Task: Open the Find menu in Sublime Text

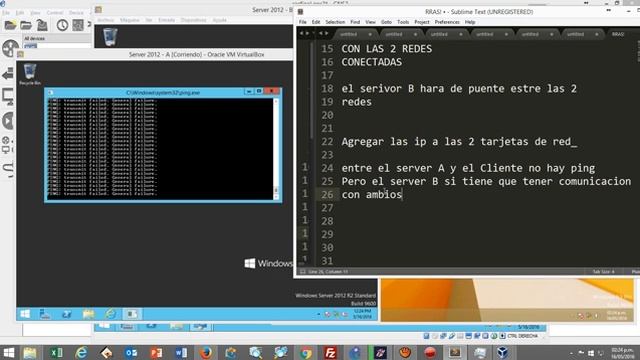Action: click(x=355, y=22)
